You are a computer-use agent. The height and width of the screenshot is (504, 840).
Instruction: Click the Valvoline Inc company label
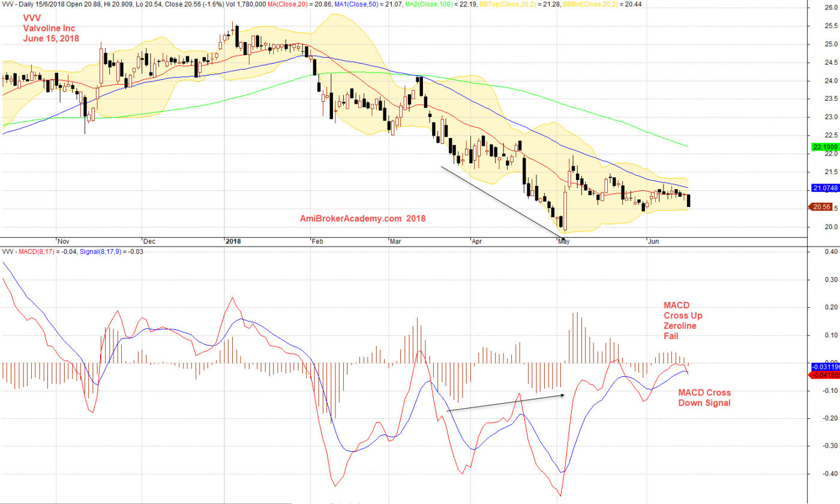(x=49, y=28)
